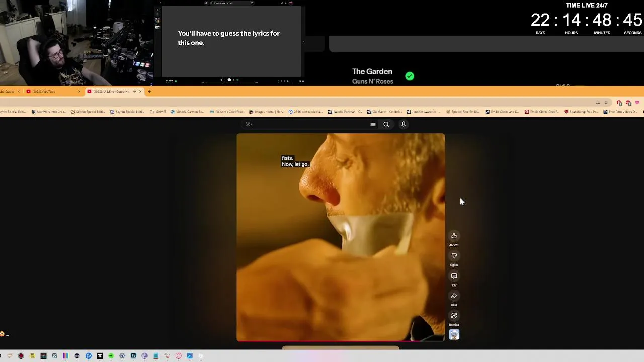Share the Short using Dela

click(454, 296)
